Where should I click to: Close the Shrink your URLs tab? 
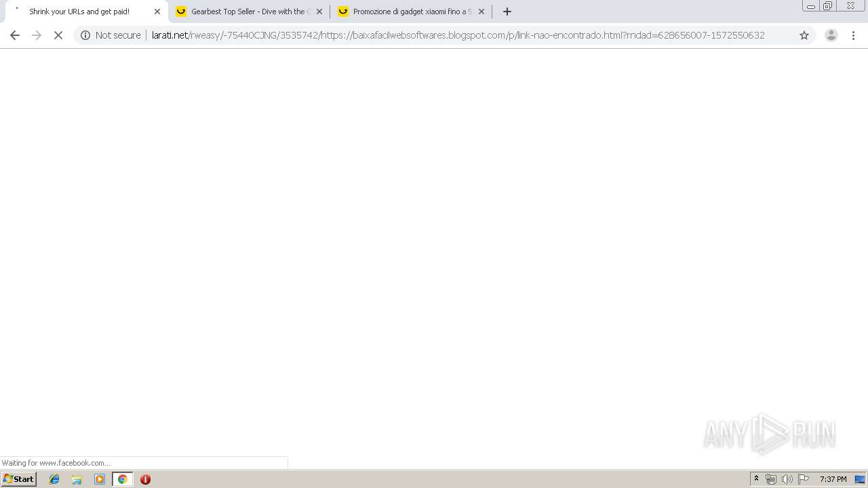point(157,12)
